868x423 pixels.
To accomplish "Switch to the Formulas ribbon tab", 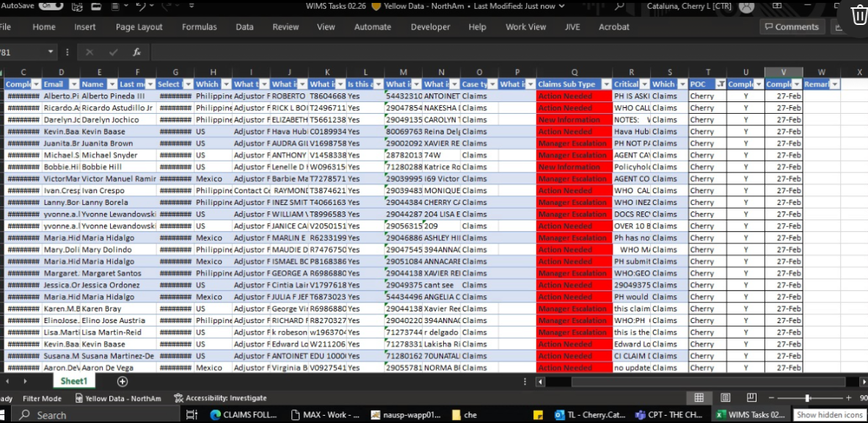I will (200, 26).
